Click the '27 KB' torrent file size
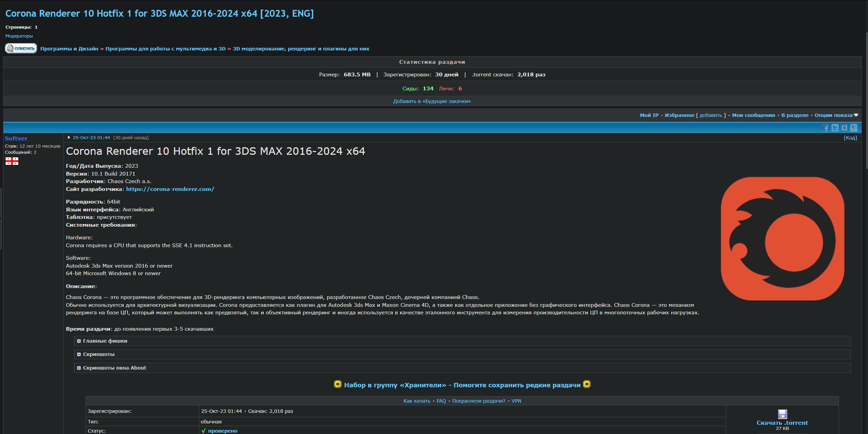 tap(782, 429)
